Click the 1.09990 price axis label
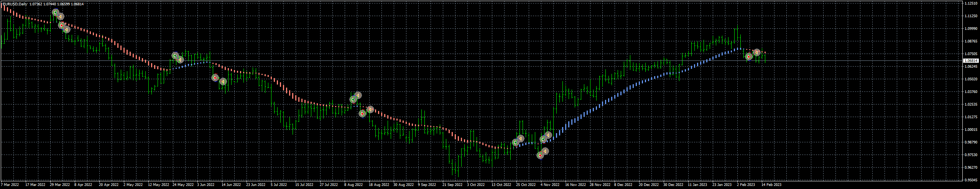Image resolution: width=980 pixels, height=189 pixels. point(970,29)
